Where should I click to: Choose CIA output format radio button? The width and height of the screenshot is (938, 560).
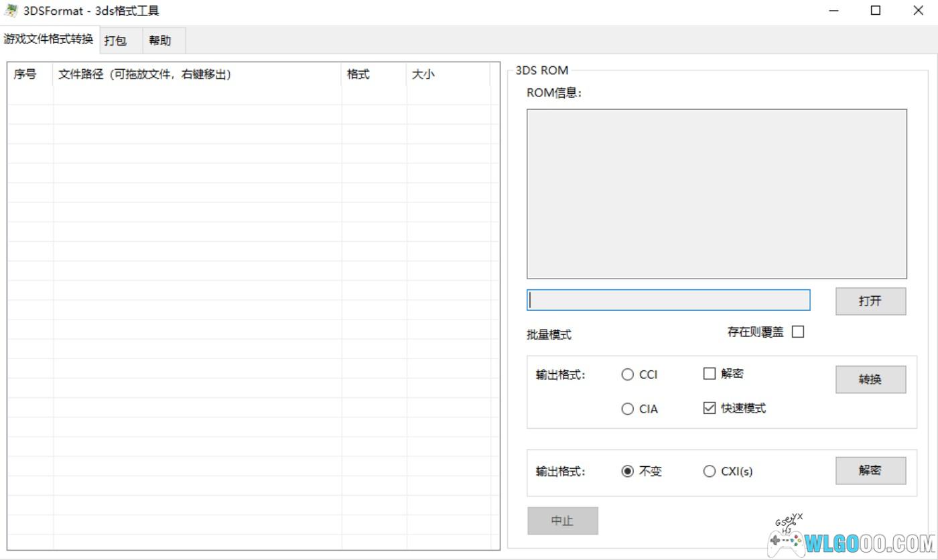tap(628, 409)
